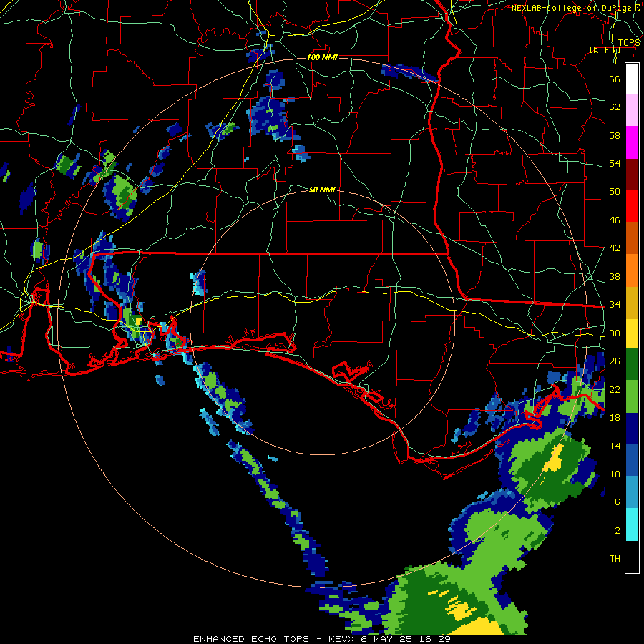The width and height of the screenshot is (644, 644).
Task: Select the '58' legend value
Action: pyautogui.click(x=615, y=135)
